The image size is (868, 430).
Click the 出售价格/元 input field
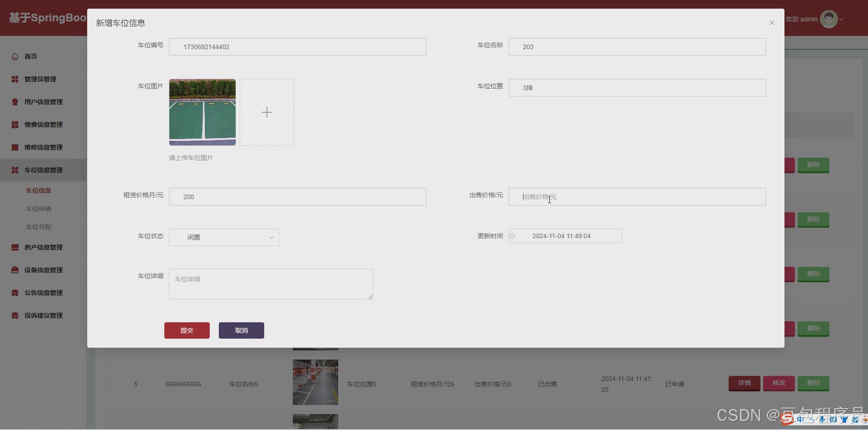click(636, 197)
